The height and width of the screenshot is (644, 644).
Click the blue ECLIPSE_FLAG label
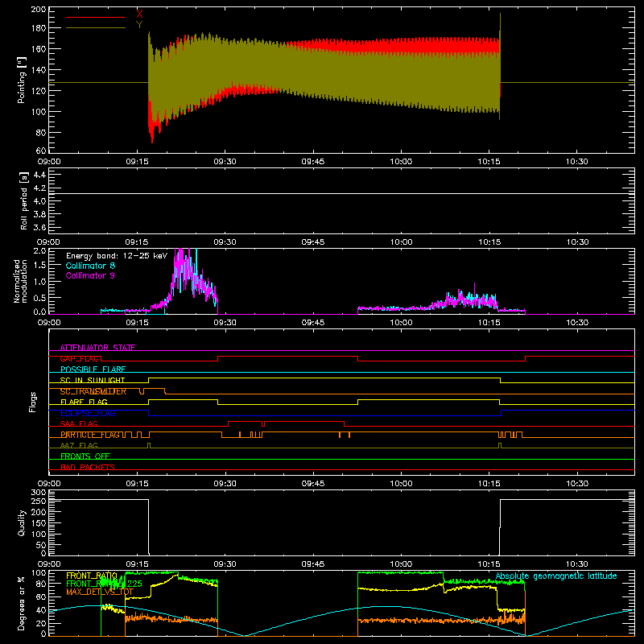(x=88, y=413)
